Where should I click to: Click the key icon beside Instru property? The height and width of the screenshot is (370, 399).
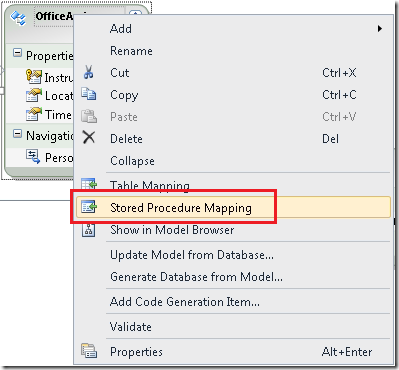click(34, 77)
